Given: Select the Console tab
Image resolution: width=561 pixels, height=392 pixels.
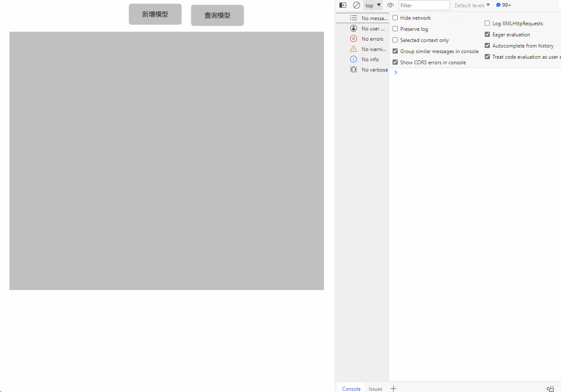Looking at the screenshot, I should coord(351,389).
